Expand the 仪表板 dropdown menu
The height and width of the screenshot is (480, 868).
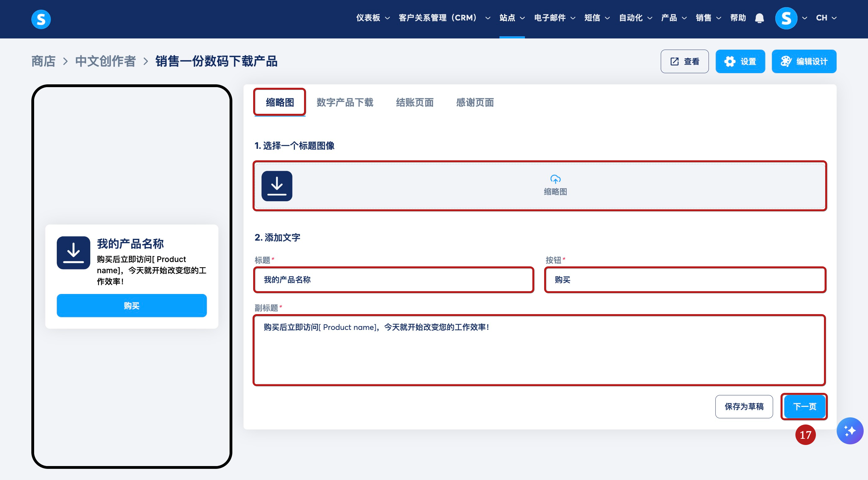tap(373, 18)
